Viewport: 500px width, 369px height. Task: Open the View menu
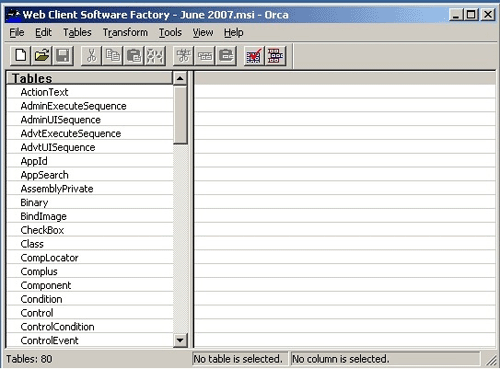pyautogui.click(x=203, y=32)
